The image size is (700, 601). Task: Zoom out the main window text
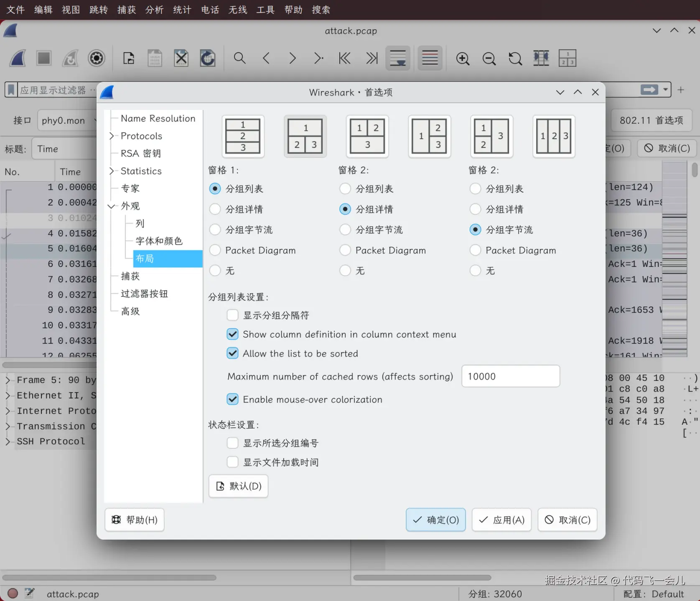click(489, 58)
